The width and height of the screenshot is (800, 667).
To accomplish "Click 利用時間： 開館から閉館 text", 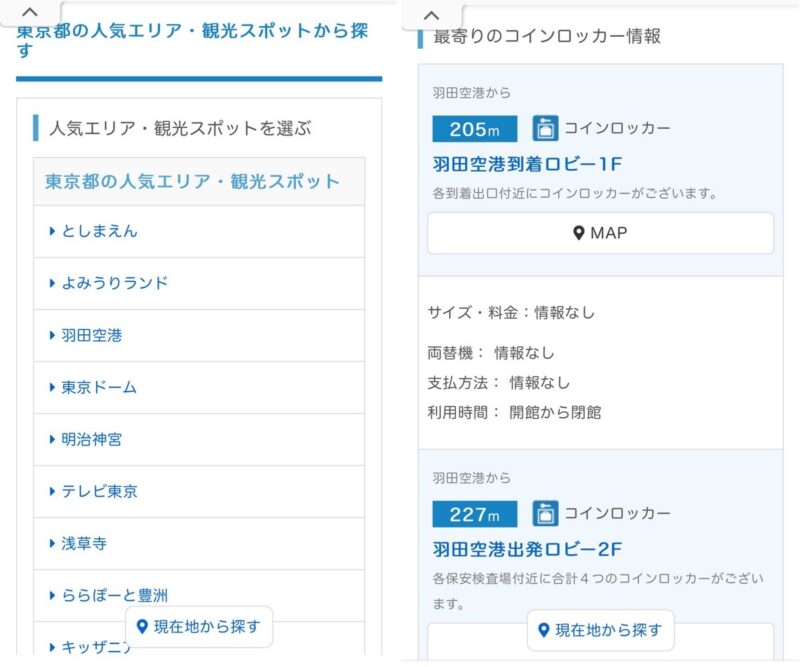I will (x=514, y=412).
